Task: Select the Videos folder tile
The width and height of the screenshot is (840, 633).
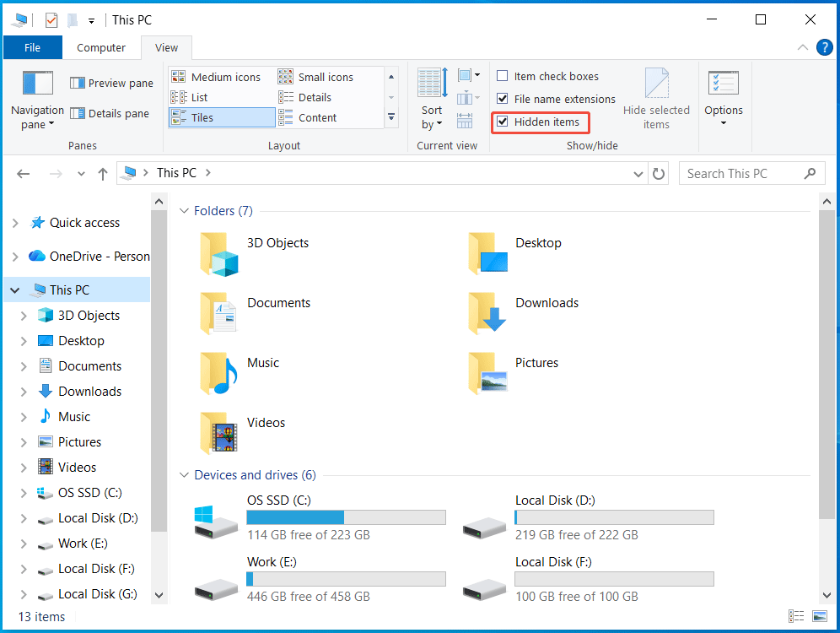Action: [243, 434]
